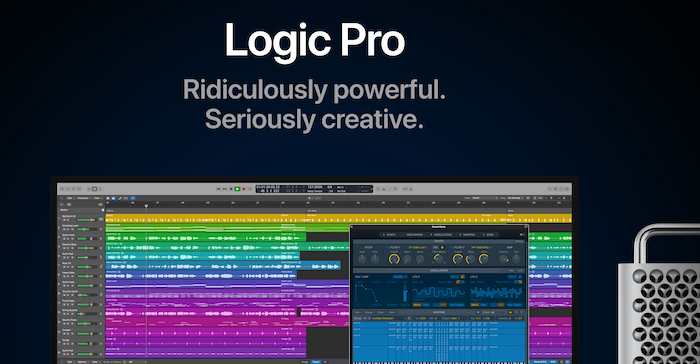Click Pitch Fine knob in Sampler
Image resolution: width=700 pixels, height=364 pixels.
point(375,259)
